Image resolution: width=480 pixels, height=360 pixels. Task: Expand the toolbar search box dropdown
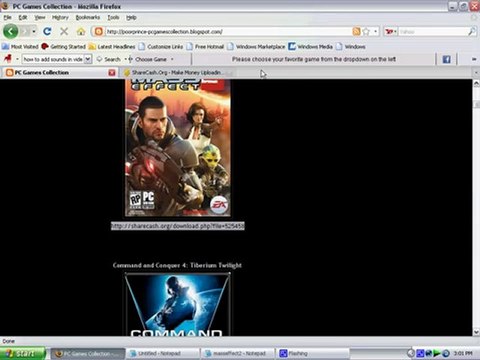click(x=88, y=59)
